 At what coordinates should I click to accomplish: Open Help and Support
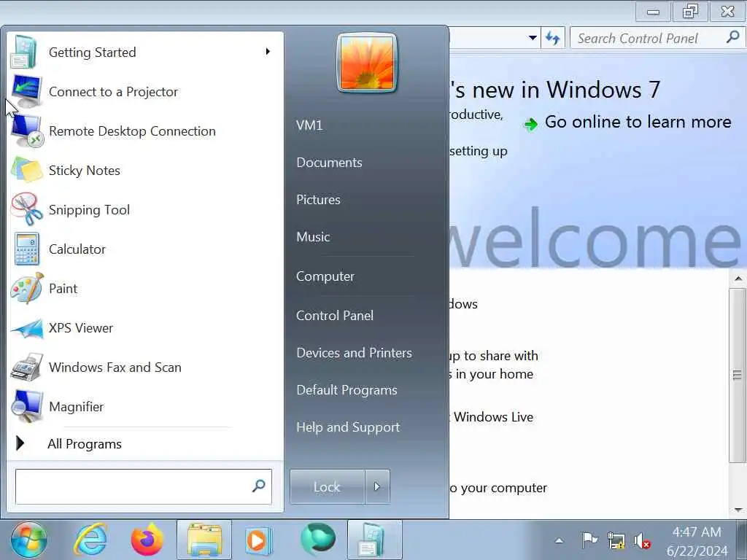coord(348,427)
